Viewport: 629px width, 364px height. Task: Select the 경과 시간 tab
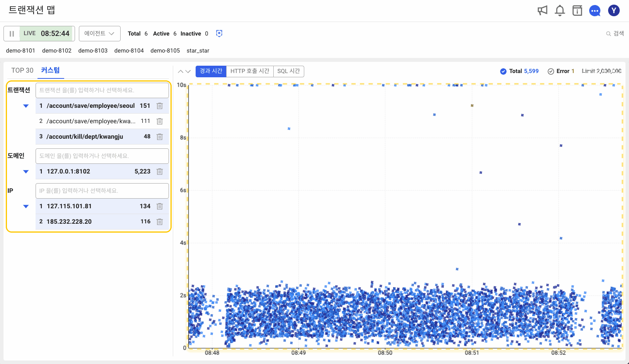click(211, 71)
